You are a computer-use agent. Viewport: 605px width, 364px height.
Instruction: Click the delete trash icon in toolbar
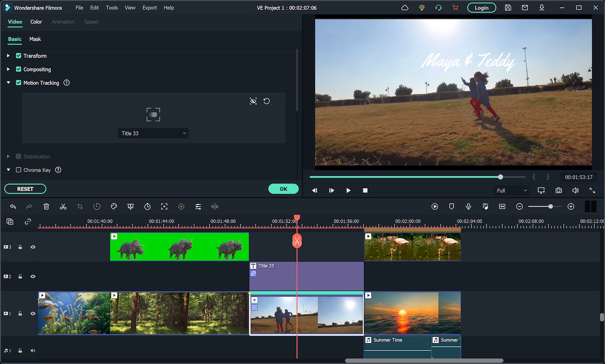point(46,207)
